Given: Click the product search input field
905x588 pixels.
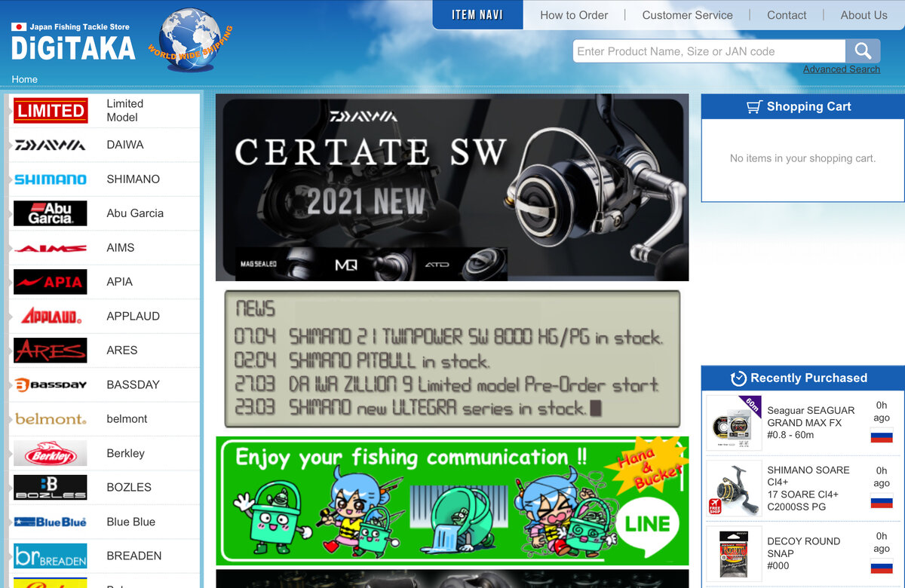Looking at the screenshot, I should (x=709, y=51).
